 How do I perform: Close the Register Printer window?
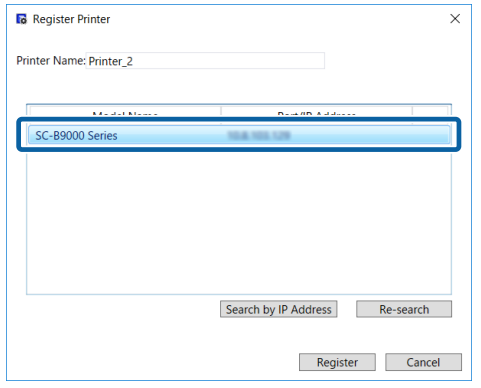[x=455, y=19]
